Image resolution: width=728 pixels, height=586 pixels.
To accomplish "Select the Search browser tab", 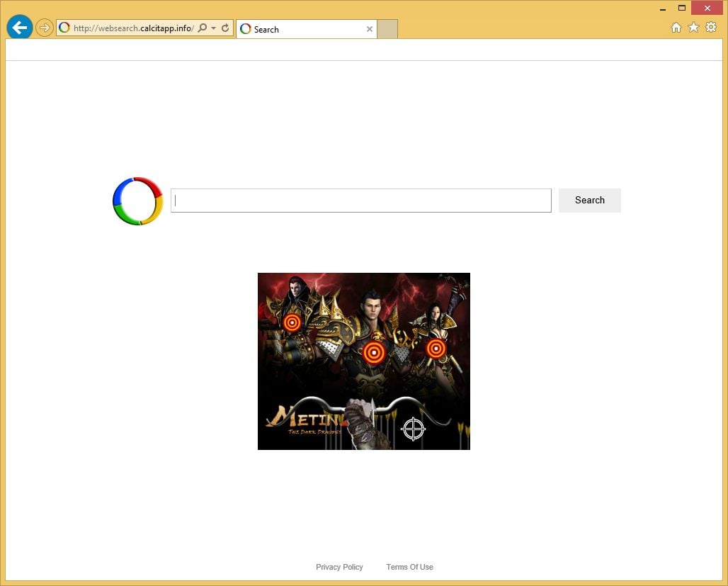I will [297, 29].
